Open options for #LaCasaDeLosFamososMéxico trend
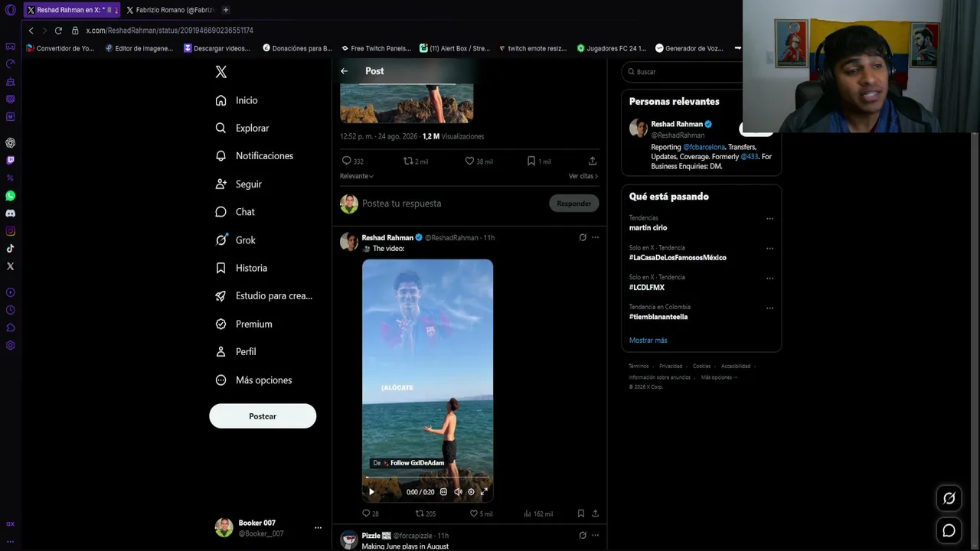The height and width of the screenshot is (551, 980). click(x=769, y=248)
